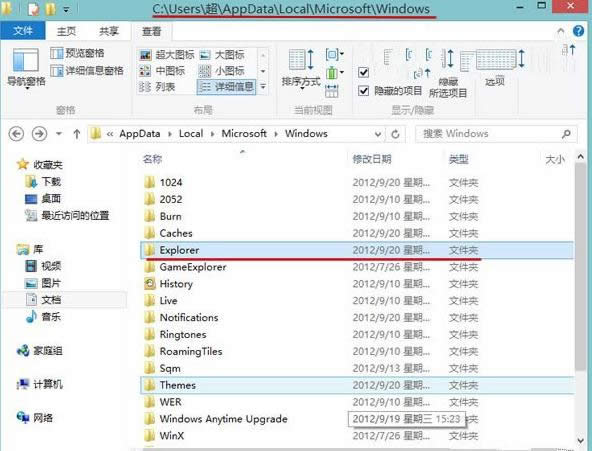Go up one folder level
The width and height of the screenshot is (592, 451).
[x=77, y=134]
